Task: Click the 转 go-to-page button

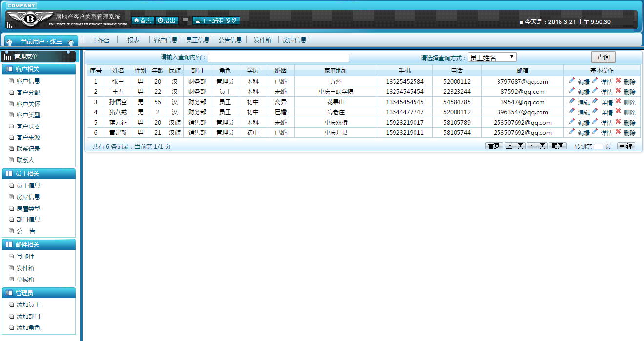Action: click(626, 146)
